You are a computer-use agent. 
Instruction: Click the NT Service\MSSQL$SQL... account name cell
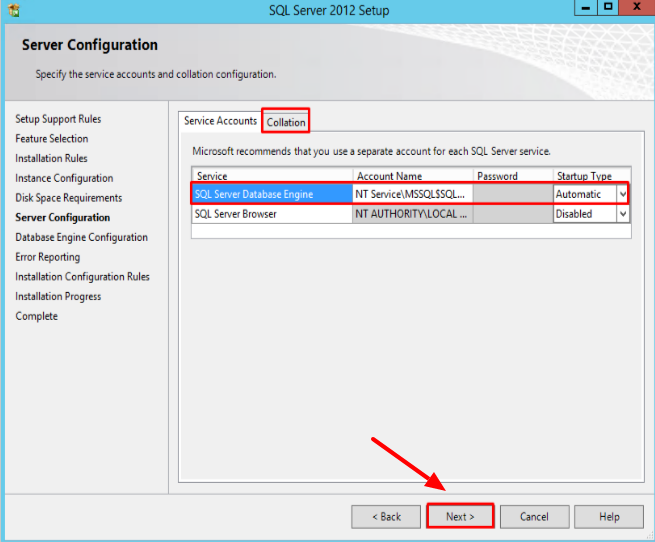click(413, 194)
